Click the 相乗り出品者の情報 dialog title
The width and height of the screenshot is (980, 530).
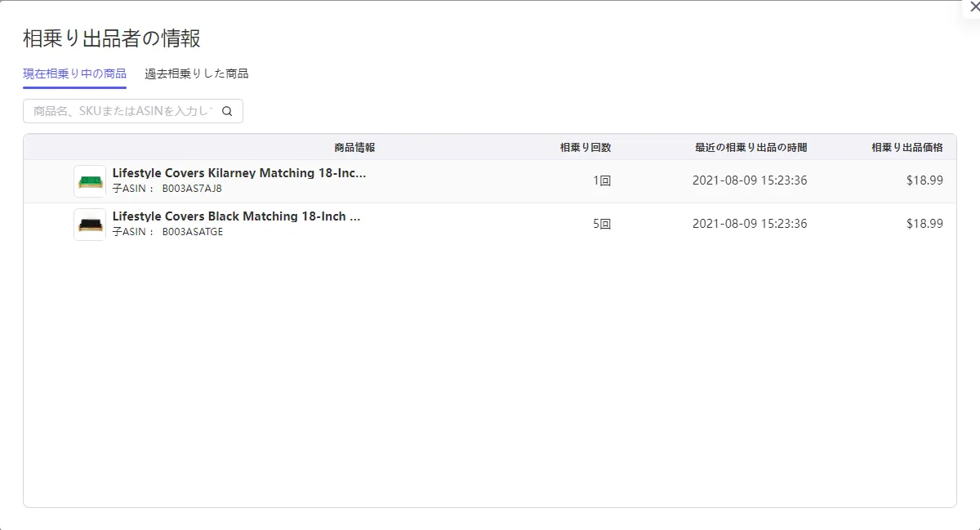pyautogui.click(x=112, y=38)
